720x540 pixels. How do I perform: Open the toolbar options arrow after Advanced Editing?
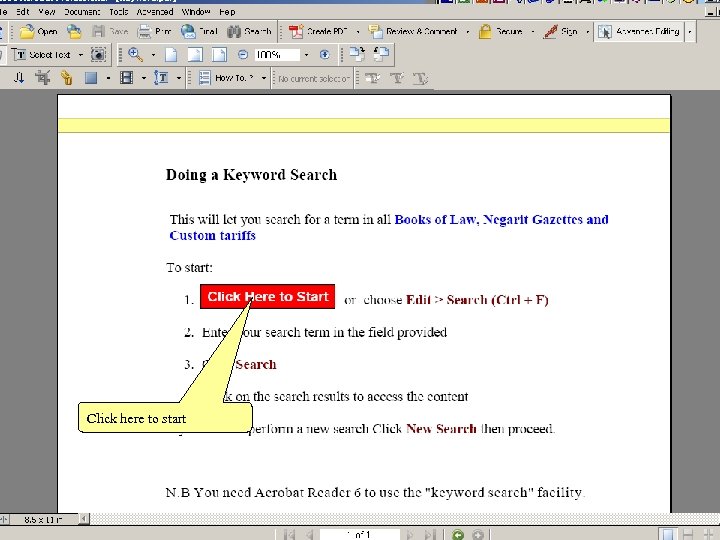690,32
